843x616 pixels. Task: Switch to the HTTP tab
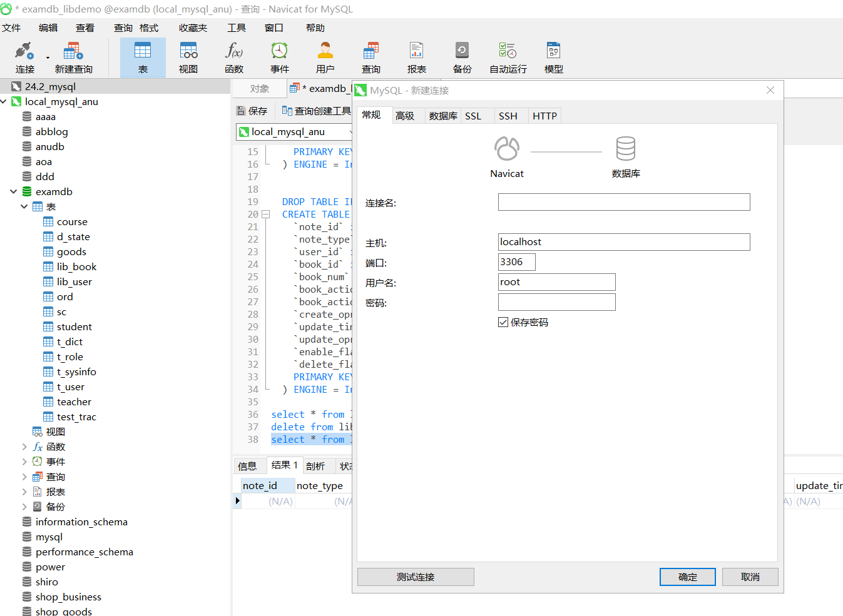[544, 116]
